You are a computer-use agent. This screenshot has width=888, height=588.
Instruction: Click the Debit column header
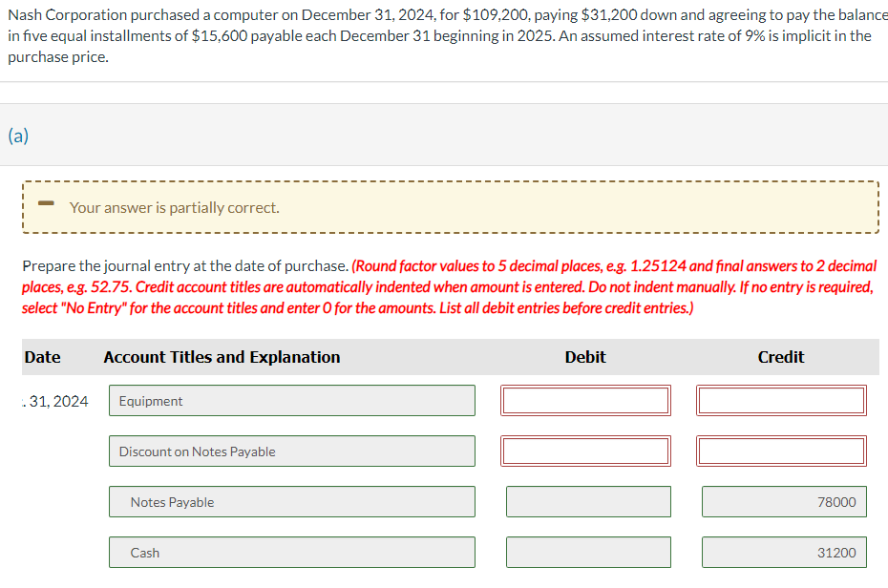(x=585, y=357)
